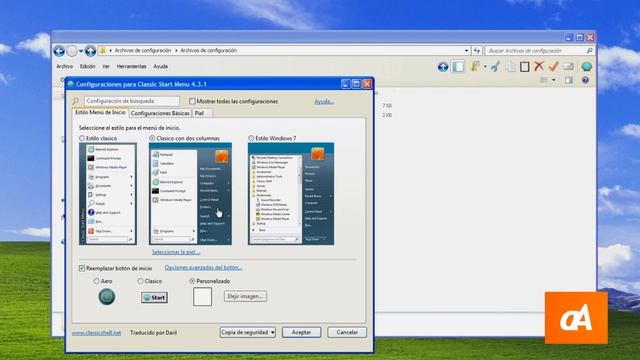Switch to Configuraciones Básicas tab
Image resolution: width=640 pixels, height=360 pixels.
[160, 113]
